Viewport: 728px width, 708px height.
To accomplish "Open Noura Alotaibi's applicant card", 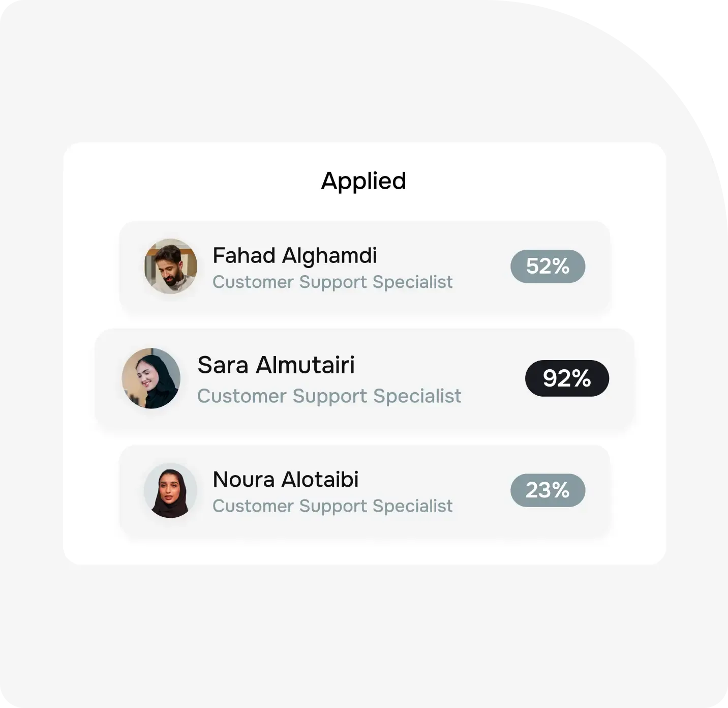I will click(x=364, y=489).
